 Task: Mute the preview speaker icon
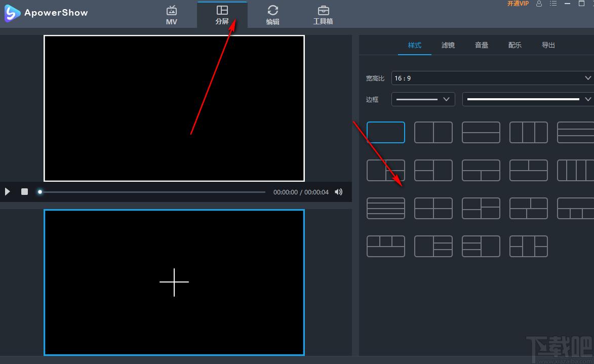pyautogui.click(x=339, y=192)
